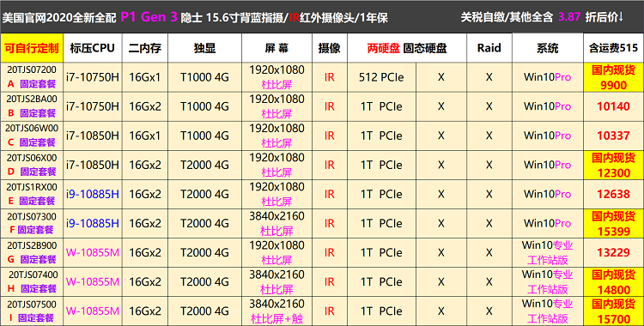Click the 两硬盘 固态硬盘 column header

point(407,48)
